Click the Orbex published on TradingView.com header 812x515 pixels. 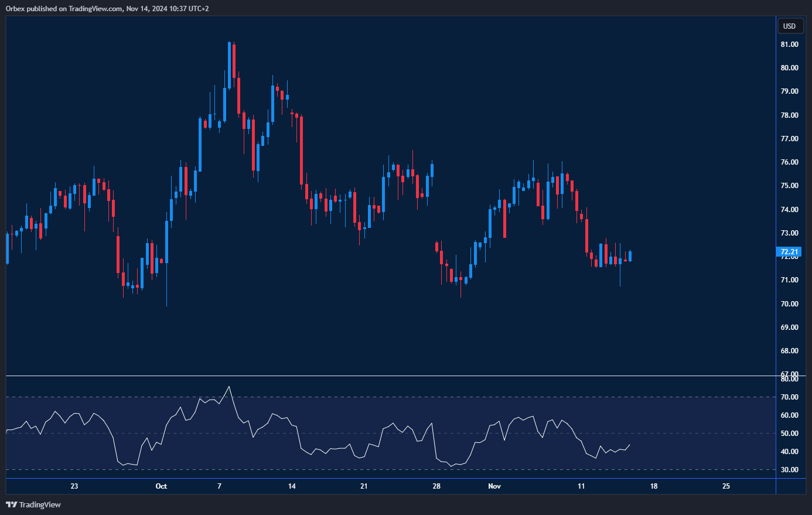pos(107,8)
